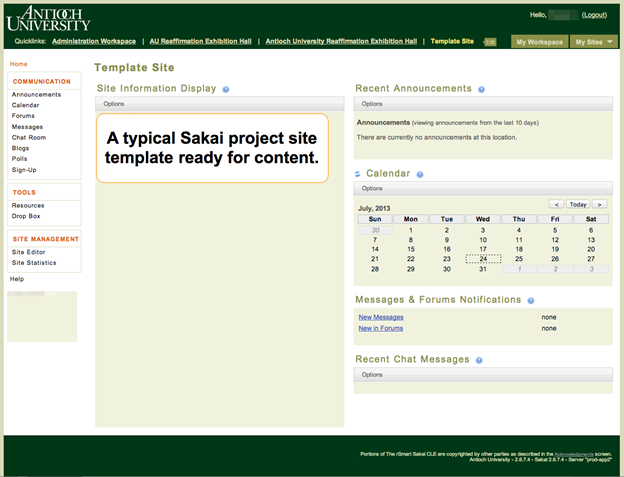Screen dimensions: 624x477
Task: Open the Sign-Up tool
Action: [x=24, y=170]
